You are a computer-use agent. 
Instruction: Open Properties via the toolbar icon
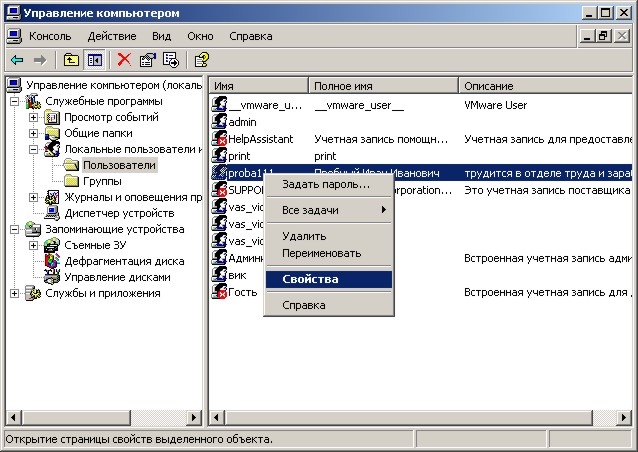coord(148,60)
